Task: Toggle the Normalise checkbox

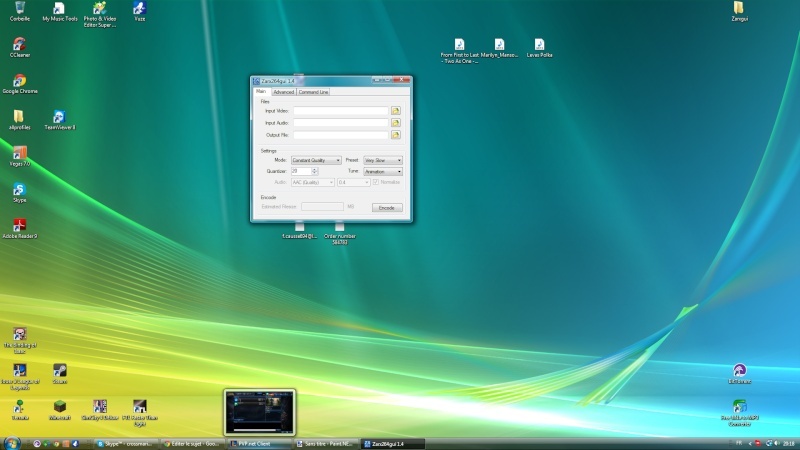Action: point(376,182)
